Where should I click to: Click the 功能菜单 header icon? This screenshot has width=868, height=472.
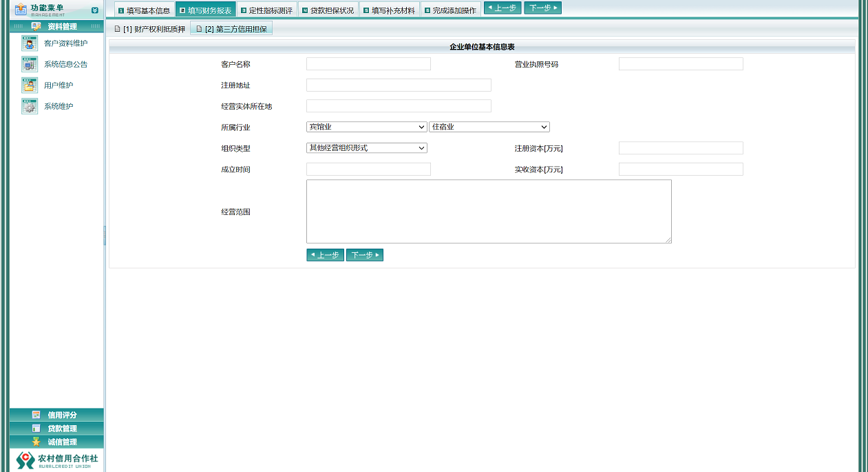(x=20, y=10)
